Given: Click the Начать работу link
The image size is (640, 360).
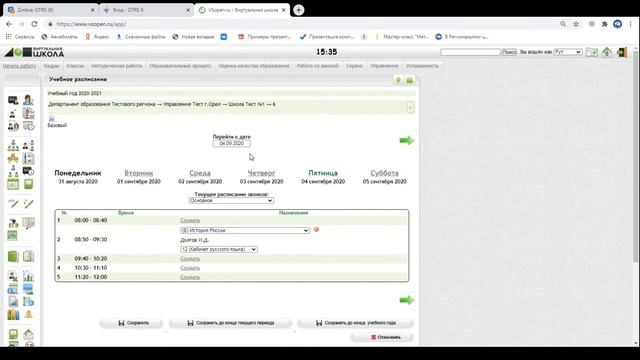Looking at the screenshot, I should [19, 66].
